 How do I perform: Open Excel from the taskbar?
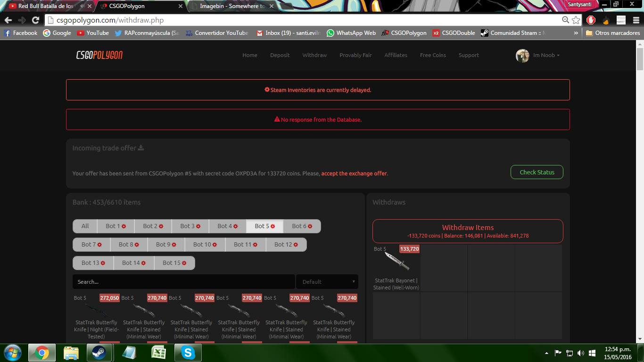point(159,353)
